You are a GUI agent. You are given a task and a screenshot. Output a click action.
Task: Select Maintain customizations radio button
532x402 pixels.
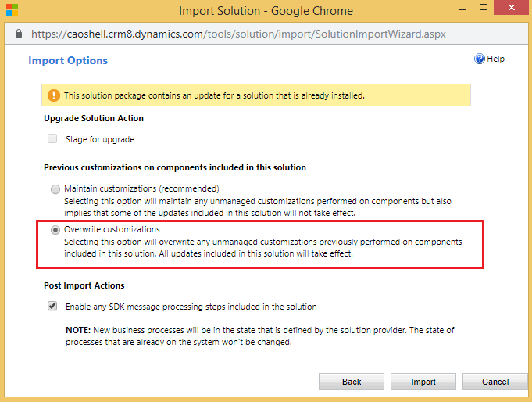coord(55,189)
